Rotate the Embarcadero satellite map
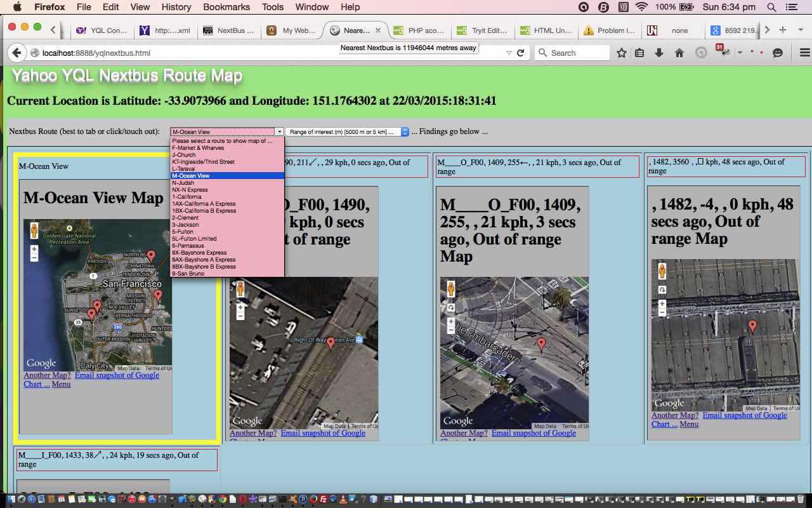The width and height of the screenshot is (812, 508). pos(451,307)
